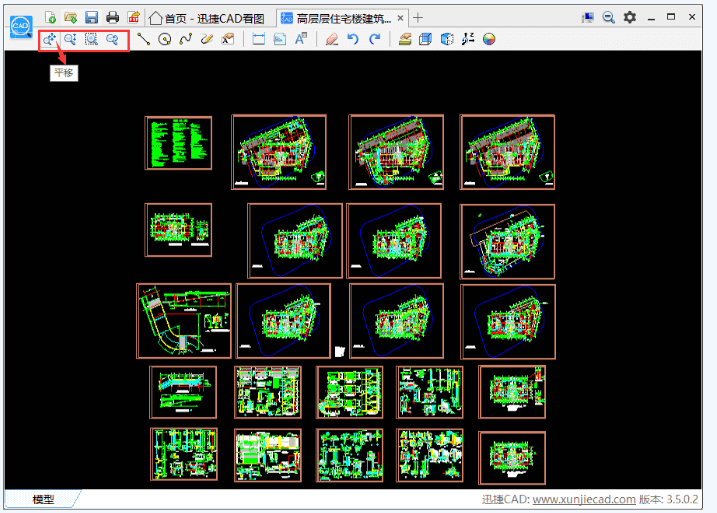Click the zoom-out magnifier in red box

(x=113, y=40)
